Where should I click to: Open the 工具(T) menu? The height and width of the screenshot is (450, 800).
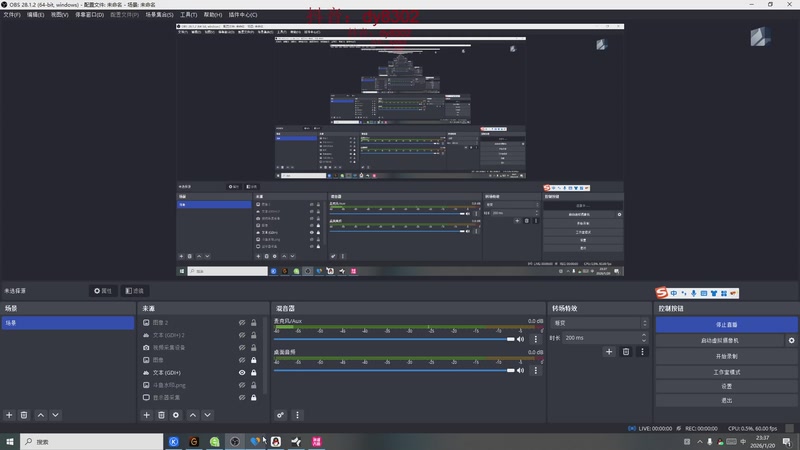(x=188, y=15)
